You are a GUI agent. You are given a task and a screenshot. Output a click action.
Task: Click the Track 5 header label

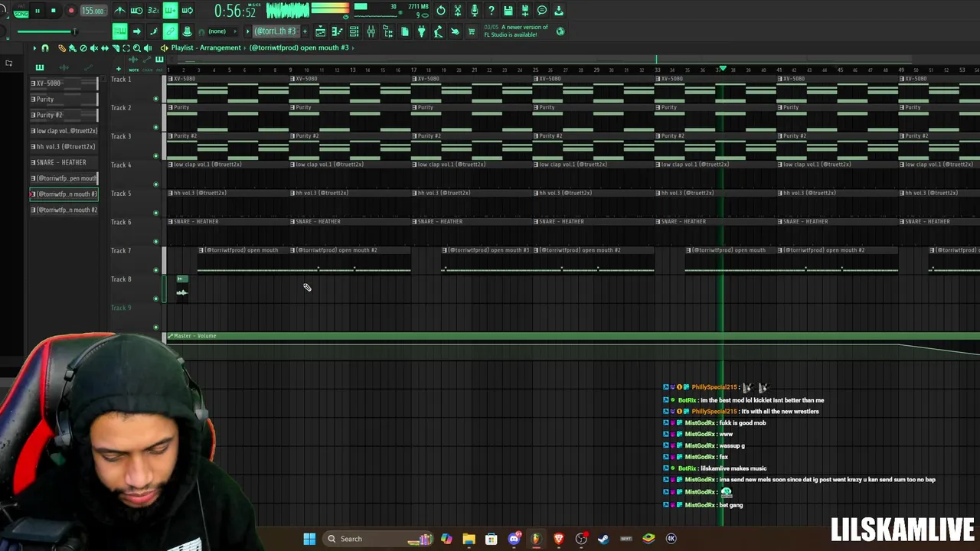[x=121, y=194]
